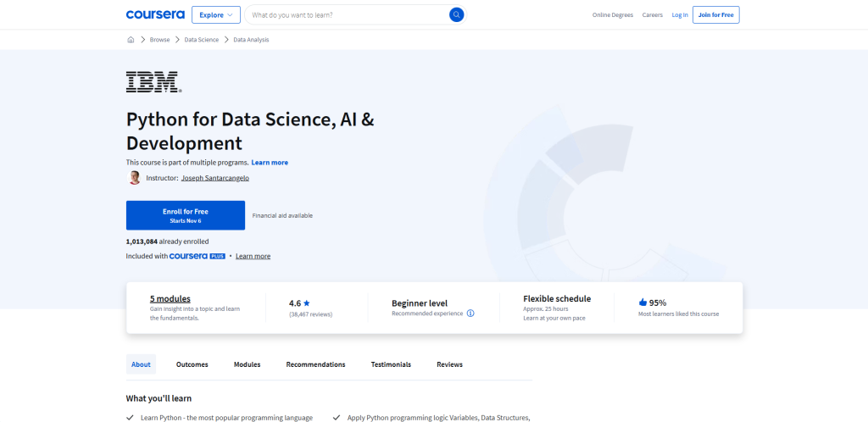Click the Approx. 25 hours text
The height and width of the screenshot is (422, 868).
pyautogui.click(x=546, y=308)
